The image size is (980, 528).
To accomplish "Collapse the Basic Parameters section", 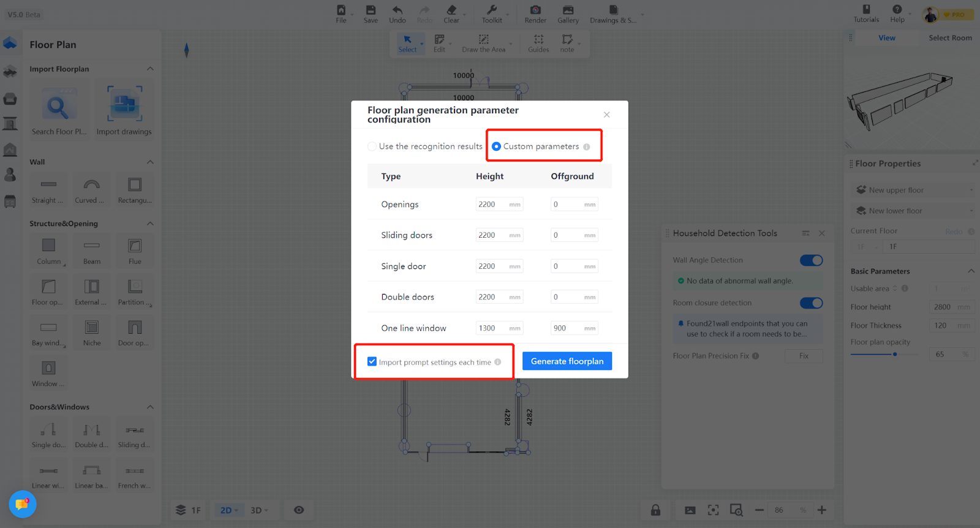I will click(x=971, y=271).
